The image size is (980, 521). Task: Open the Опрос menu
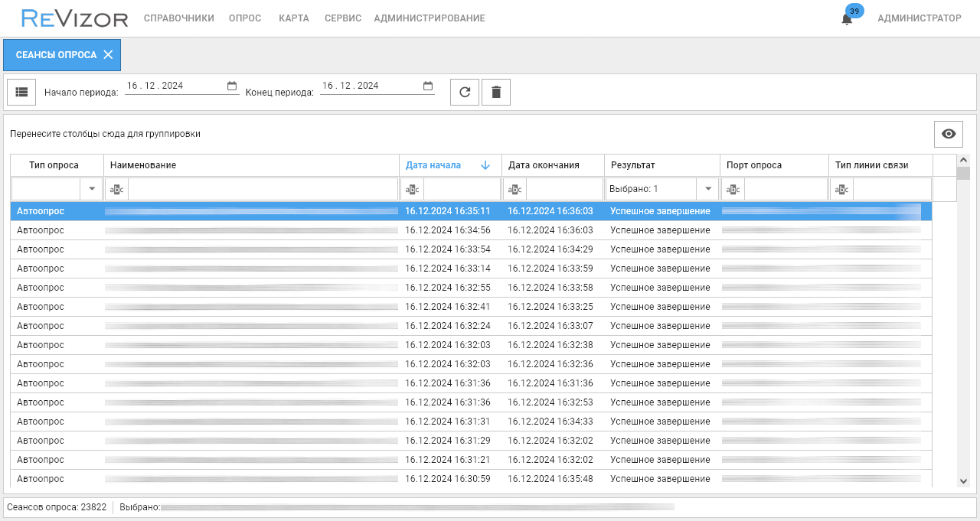click(x=245, y=18)
